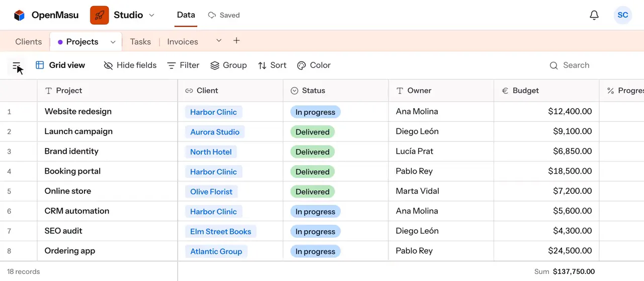The height and width of the screenshot is (281, 644).
Task: Select the Client column header
Action: [x=230, y=91]
